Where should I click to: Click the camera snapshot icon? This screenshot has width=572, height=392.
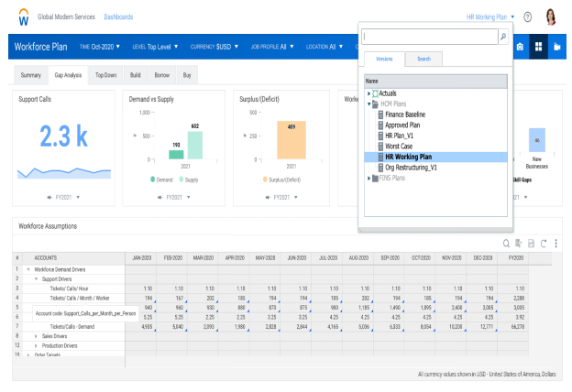click(520, 47)
